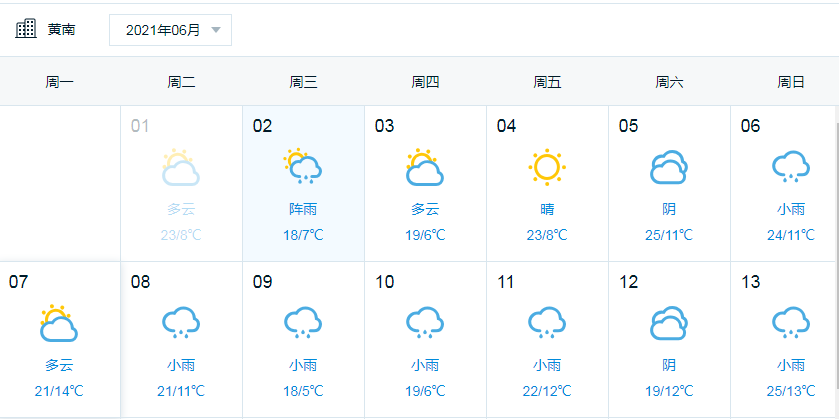Click the partly cloudy icon on day 03

(425, 167)
